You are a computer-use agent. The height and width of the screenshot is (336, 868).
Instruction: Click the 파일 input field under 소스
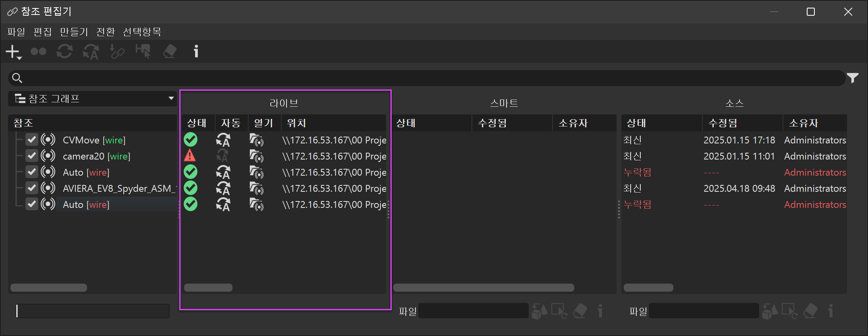[704, 311]
